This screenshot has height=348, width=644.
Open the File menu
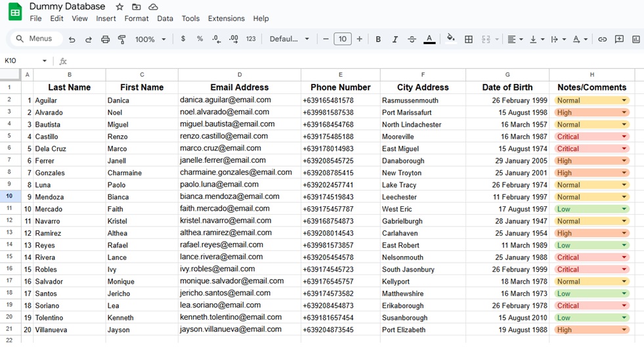tap(35, 18)
